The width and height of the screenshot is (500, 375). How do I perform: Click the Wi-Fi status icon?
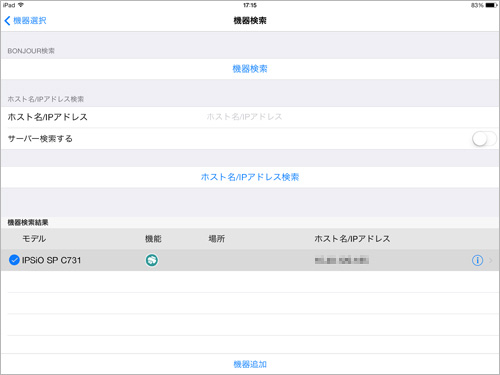coord(21,5)
